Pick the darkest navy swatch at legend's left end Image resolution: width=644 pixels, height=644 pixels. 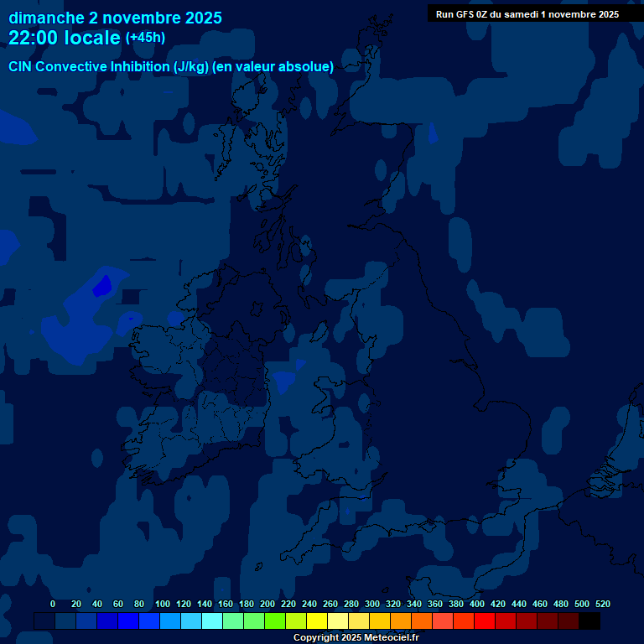(x=44, y=621)
